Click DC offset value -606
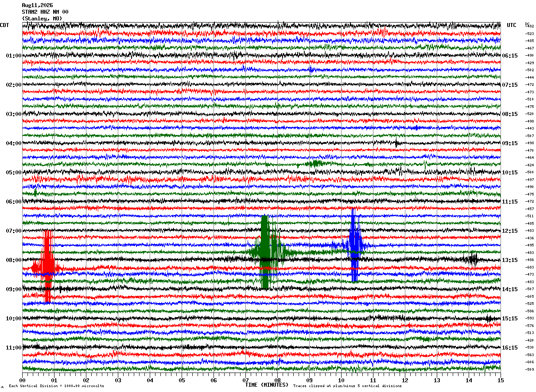The height and width of the screenshot is (392, 536). (529, 362)
